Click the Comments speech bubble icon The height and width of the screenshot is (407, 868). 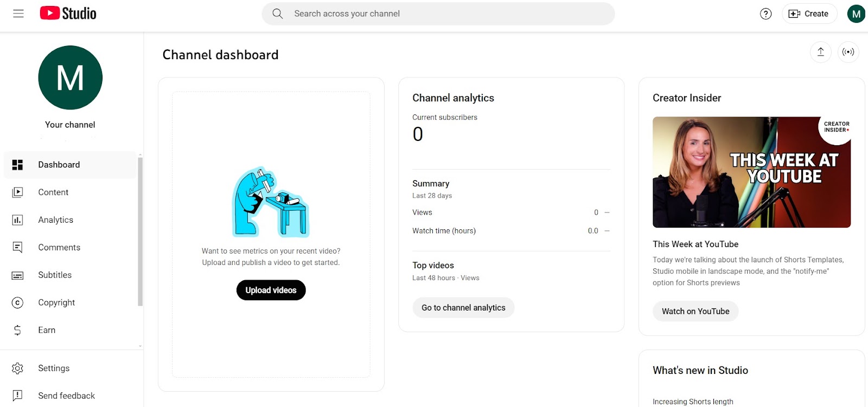[17, 248]
